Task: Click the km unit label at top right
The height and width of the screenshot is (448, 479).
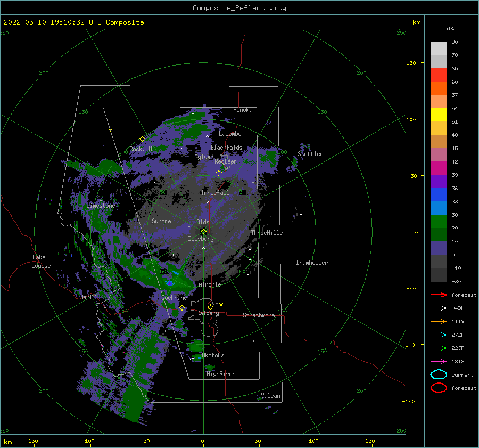Action: tap(416, 22)
